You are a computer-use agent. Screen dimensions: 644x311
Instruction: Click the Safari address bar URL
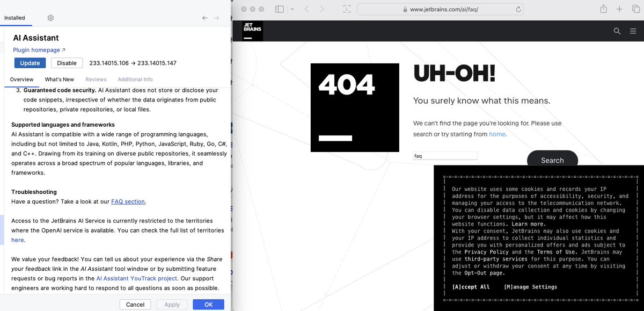tap(444, 9)
